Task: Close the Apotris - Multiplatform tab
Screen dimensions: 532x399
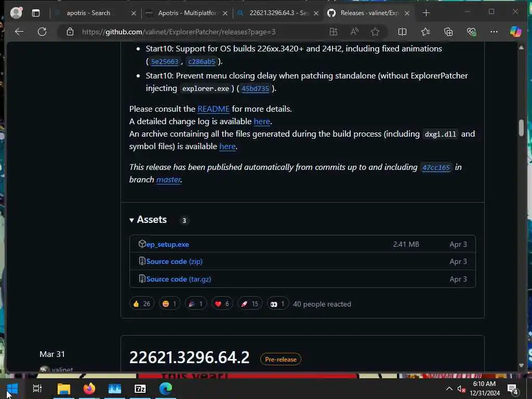Action: [x=225, y=13]
